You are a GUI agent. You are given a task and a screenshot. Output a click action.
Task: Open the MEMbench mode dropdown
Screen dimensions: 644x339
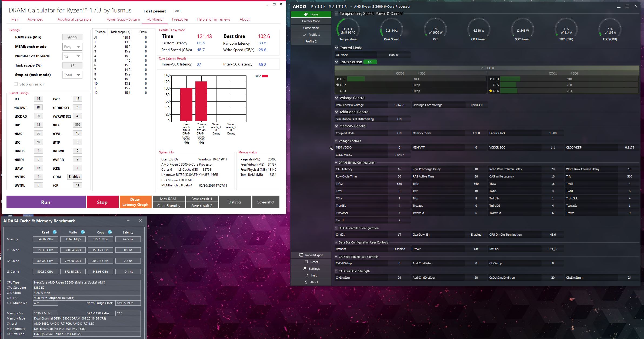click(72, 47)
